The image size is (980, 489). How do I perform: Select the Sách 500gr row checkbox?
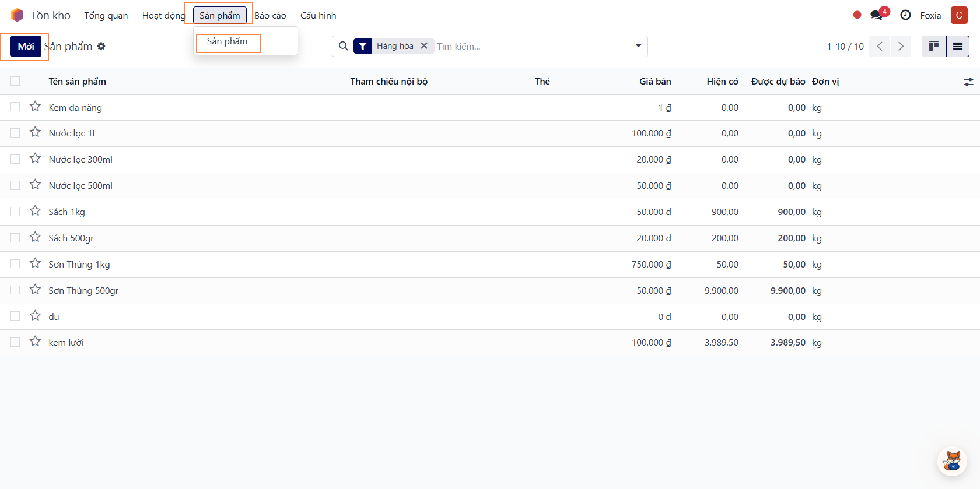tap(15, 238)
